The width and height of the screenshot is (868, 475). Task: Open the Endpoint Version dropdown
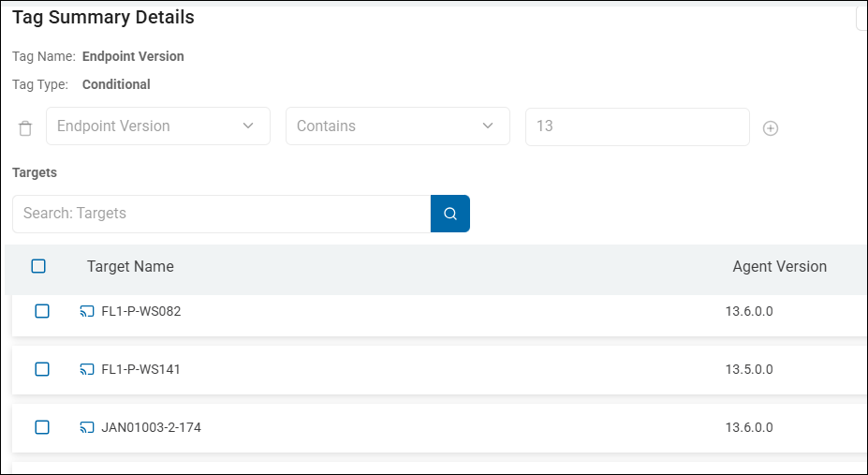157,126
